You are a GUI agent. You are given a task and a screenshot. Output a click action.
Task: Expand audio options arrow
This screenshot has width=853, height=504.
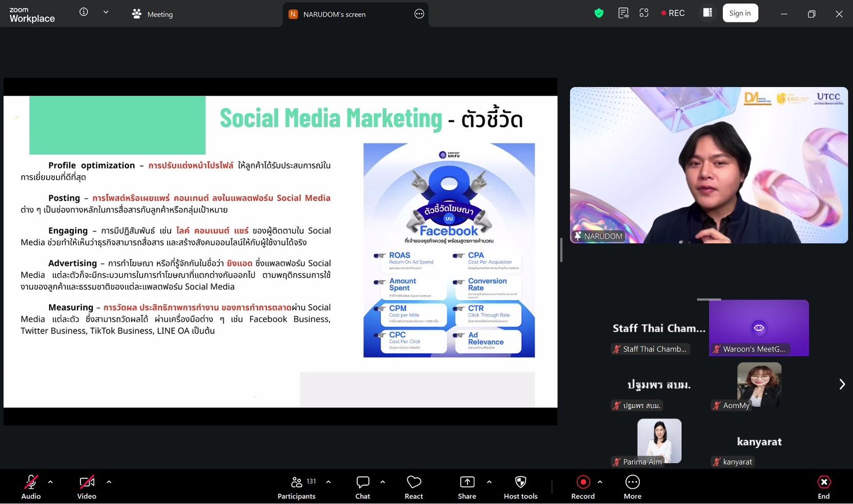pyautogui.click(x=50, y=482)
